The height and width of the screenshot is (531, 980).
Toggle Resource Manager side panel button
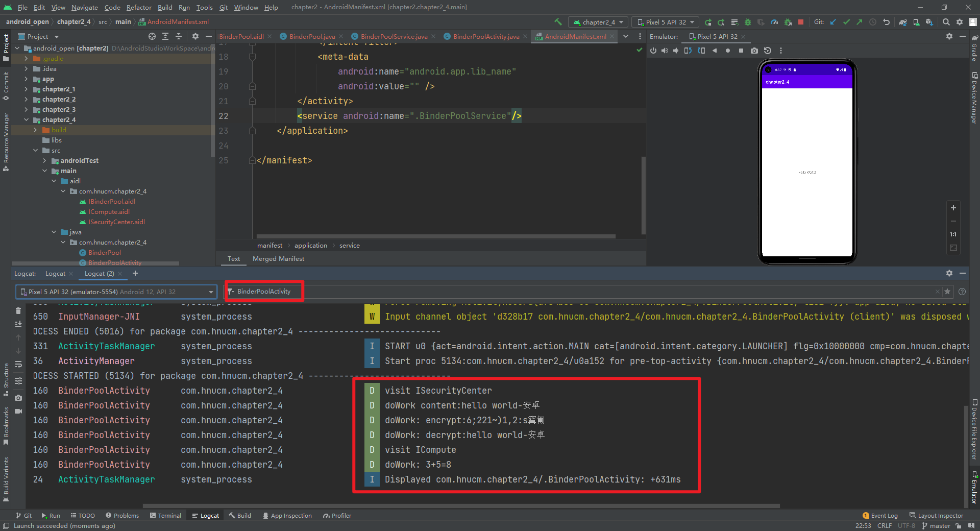6,142
